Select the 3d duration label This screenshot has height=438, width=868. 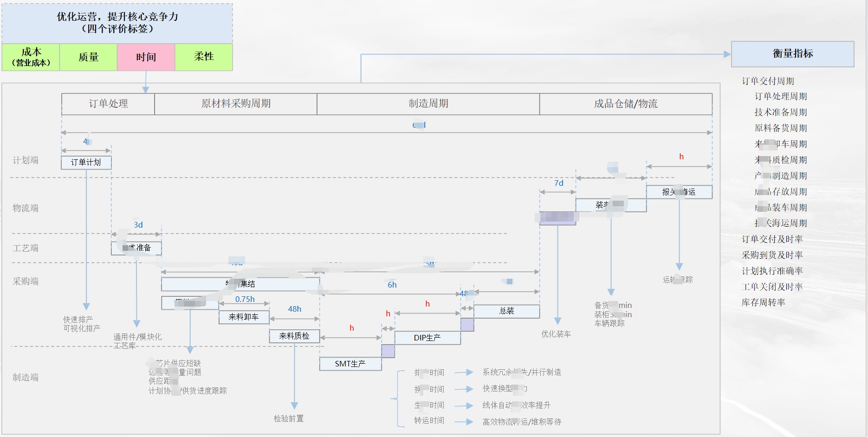[138, 225]
